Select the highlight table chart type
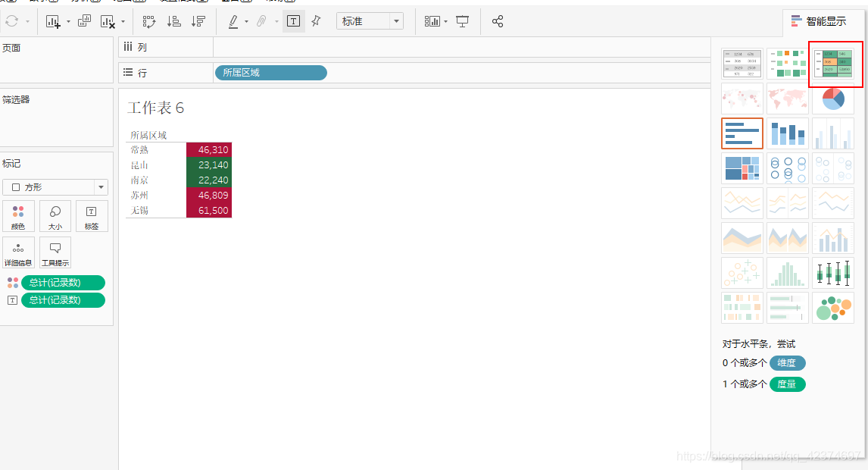 tap(833, 63)
